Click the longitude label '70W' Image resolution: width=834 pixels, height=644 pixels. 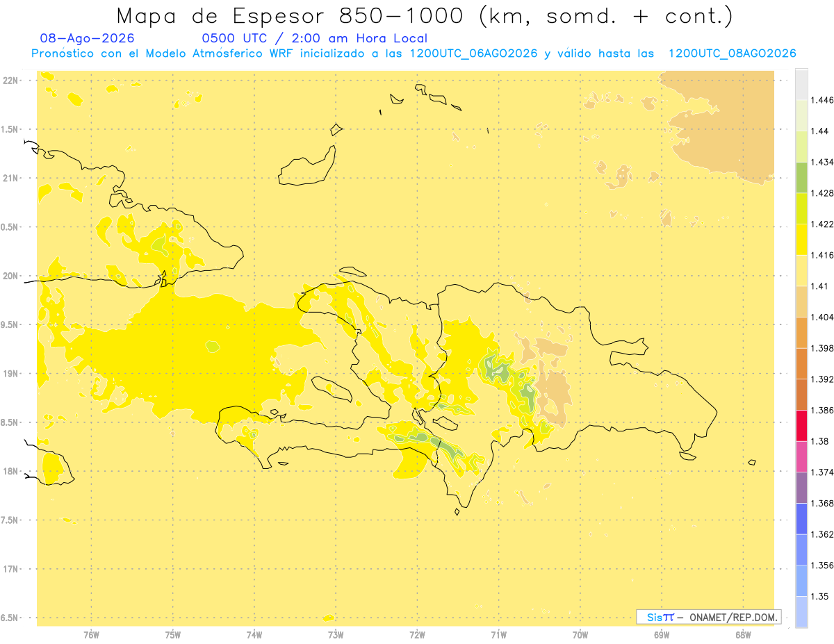coord(580,634)
